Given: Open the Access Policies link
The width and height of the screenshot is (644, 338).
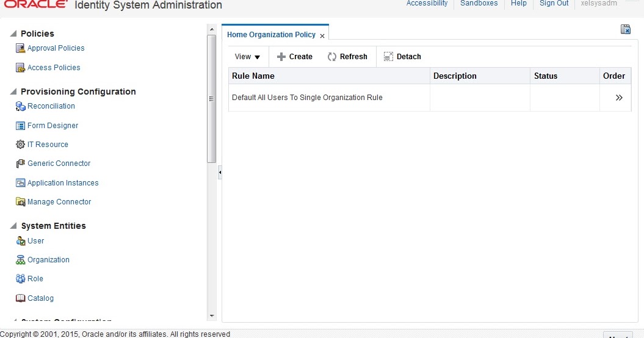Looking at the screenshot, I should click(x=54, y=67).
